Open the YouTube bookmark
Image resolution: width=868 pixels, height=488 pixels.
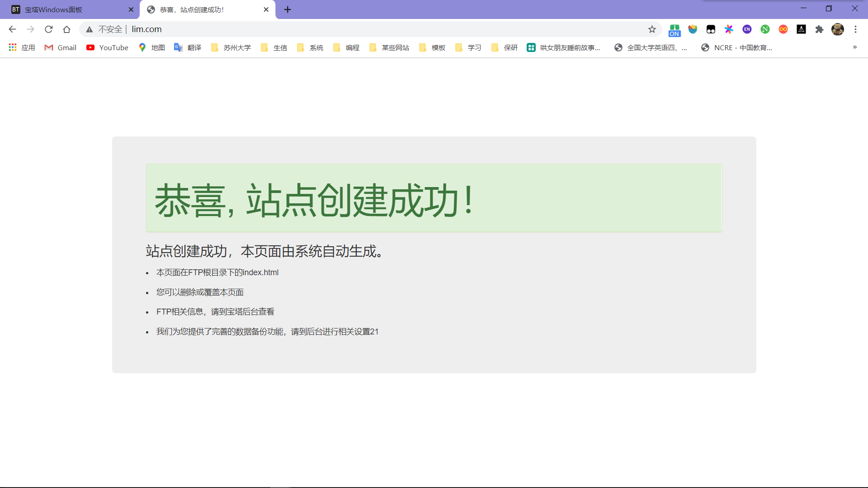click(107, 47)
